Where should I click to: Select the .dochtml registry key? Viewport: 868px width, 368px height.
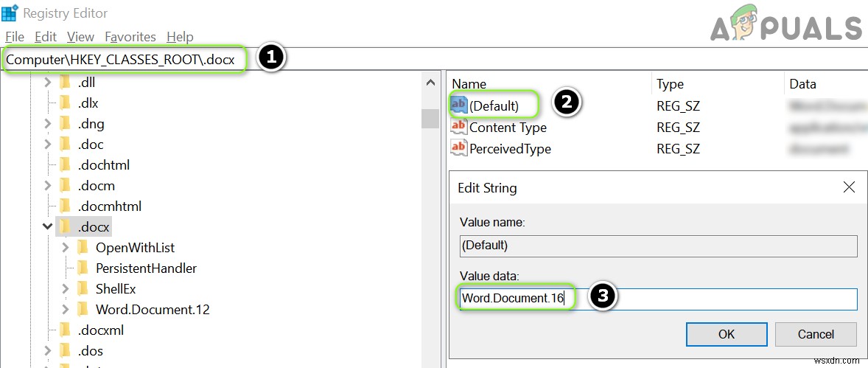103,164
